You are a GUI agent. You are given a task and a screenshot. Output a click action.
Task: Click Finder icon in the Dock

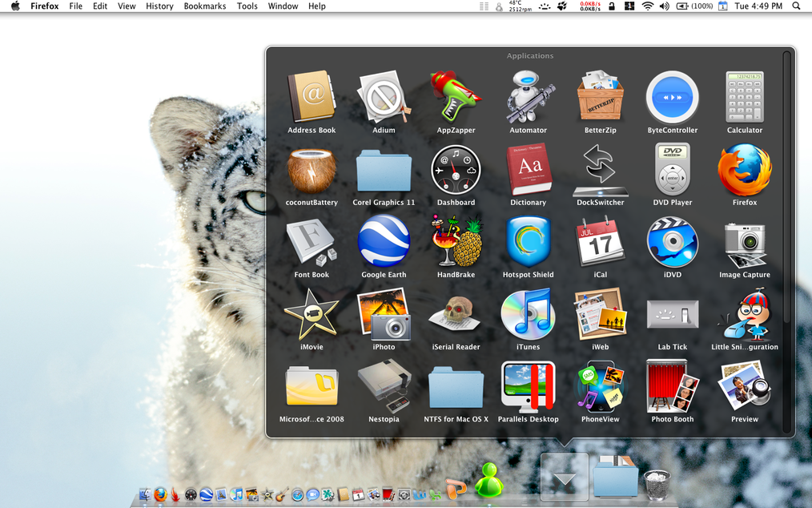146,494
